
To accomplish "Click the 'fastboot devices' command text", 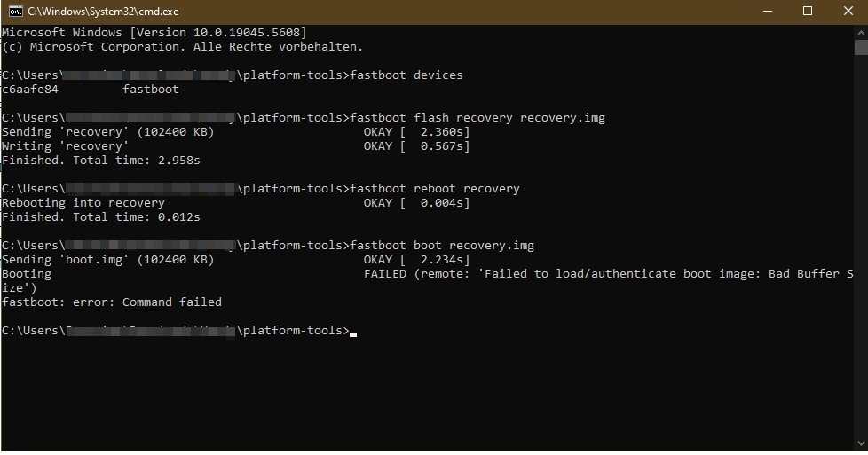I will click(406, 75).
